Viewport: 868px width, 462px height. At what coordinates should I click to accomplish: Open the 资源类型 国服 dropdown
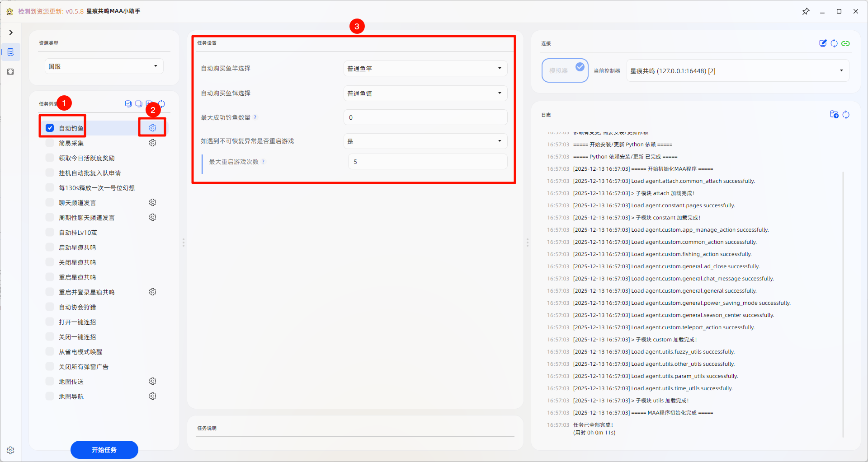coord(104,66)
